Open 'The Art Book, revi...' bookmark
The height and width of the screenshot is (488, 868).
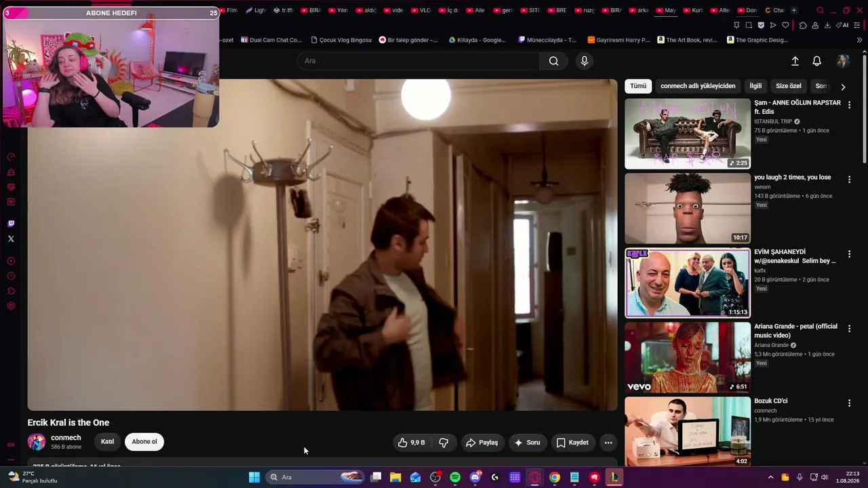click(687, 40)
